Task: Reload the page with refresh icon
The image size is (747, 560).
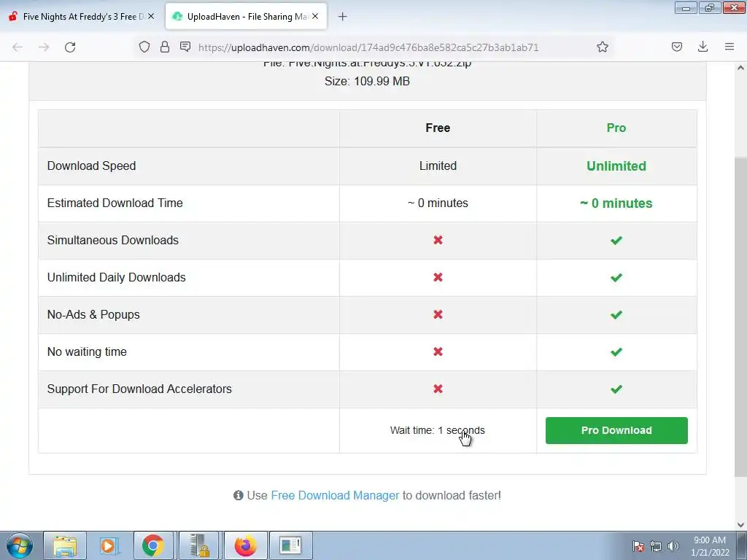Action: [70, 47]
